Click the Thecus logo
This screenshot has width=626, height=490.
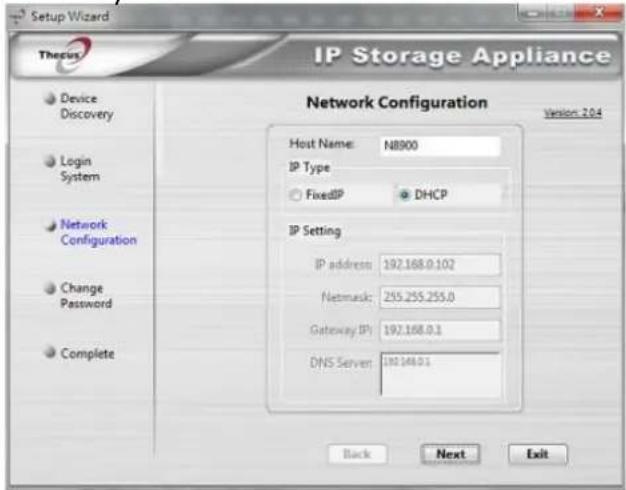[66, 55]
